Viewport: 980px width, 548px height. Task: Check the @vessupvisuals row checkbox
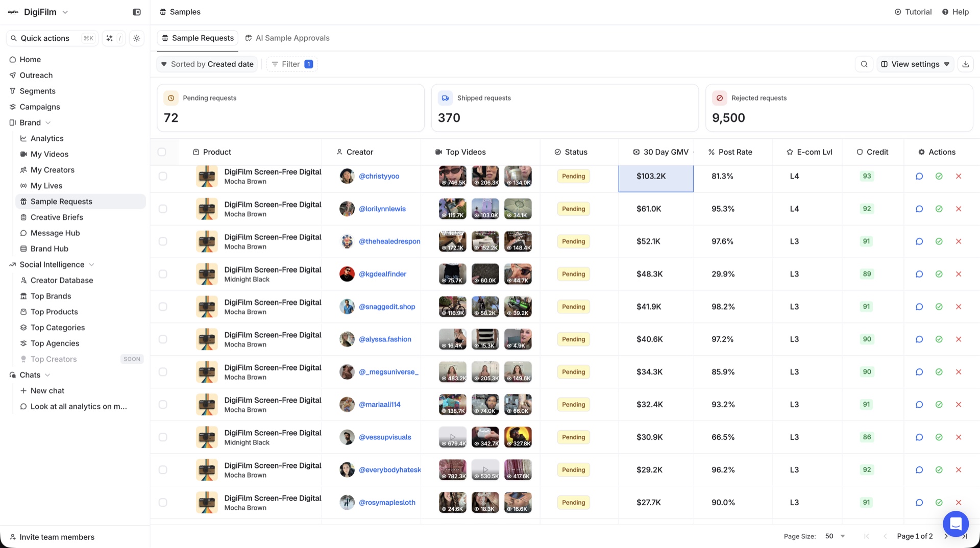(x=163, y=437)
